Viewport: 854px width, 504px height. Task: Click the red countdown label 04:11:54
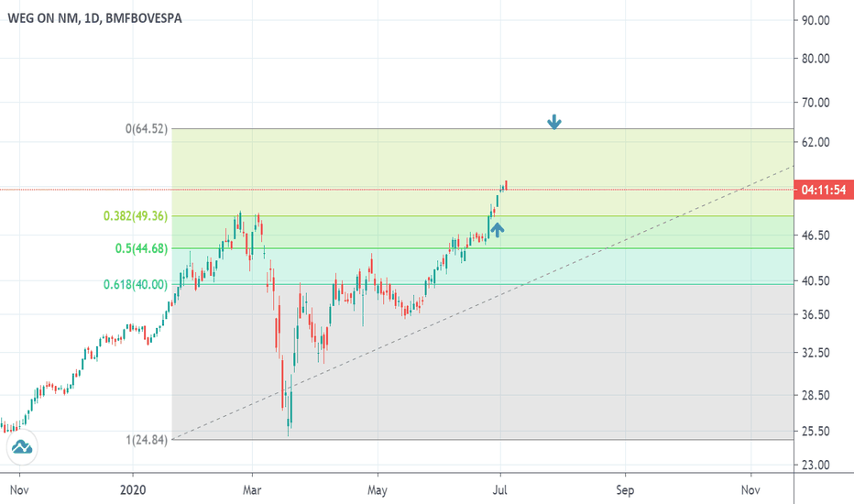pyautogui.click(x=824, y=190)
